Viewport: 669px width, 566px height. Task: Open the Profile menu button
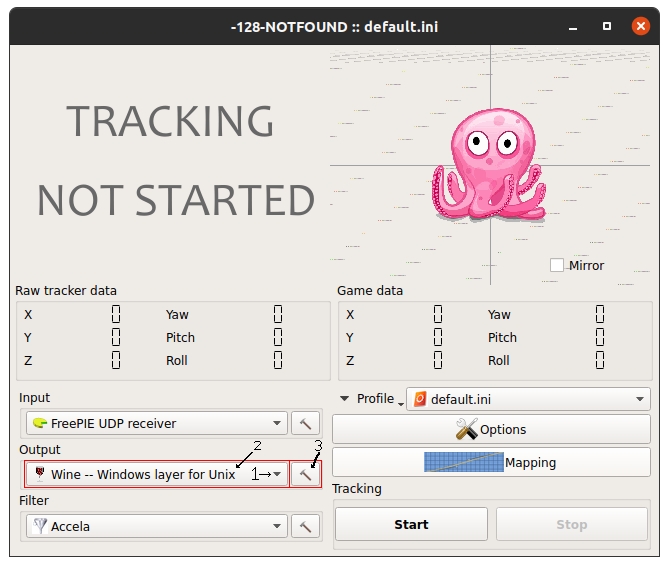(370, 399)
